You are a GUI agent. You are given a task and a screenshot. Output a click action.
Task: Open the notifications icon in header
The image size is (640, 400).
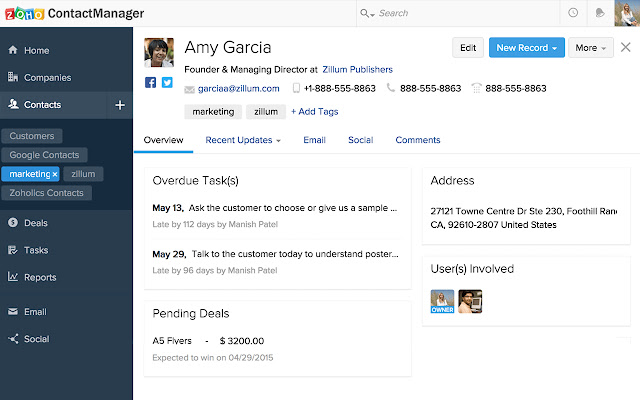click(600, 13)
